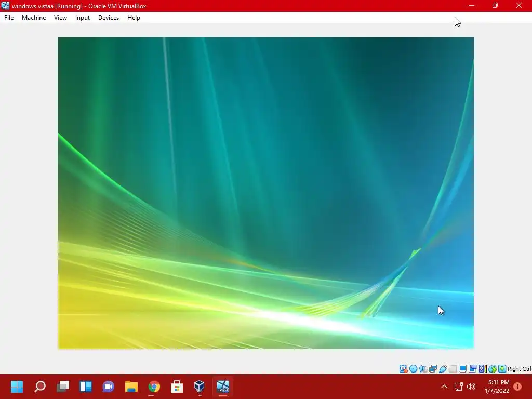The width and height of the screenshot is (532, 399).
Task: Open the clock showing 5:31 PM
Action: click(x=497, y=387)
